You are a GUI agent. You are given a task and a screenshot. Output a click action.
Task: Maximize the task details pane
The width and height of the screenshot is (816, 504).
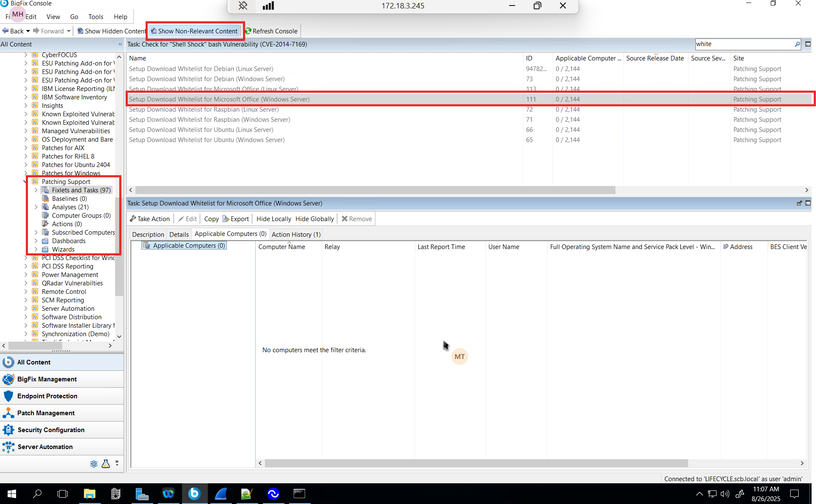tap(808, 203)
